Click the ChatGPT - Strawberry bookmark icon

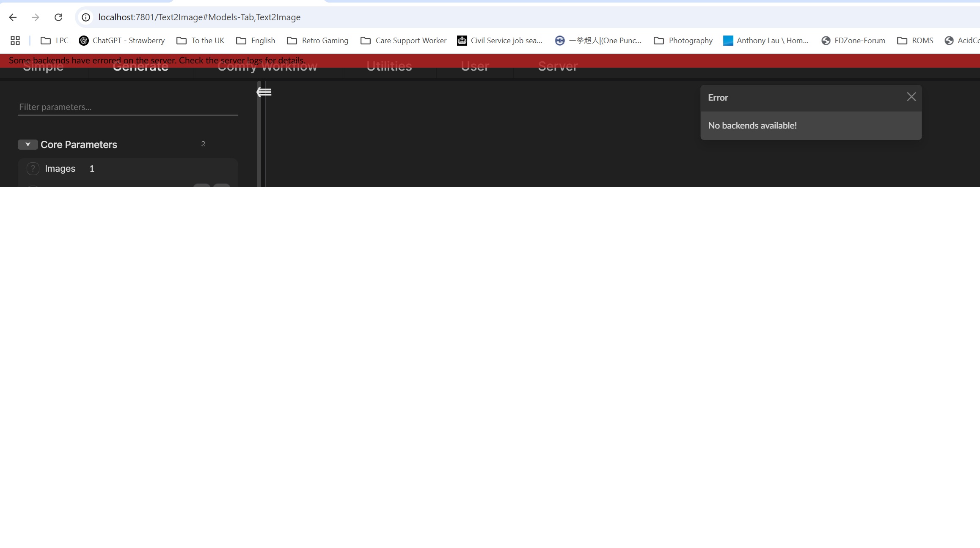(83, 40)
